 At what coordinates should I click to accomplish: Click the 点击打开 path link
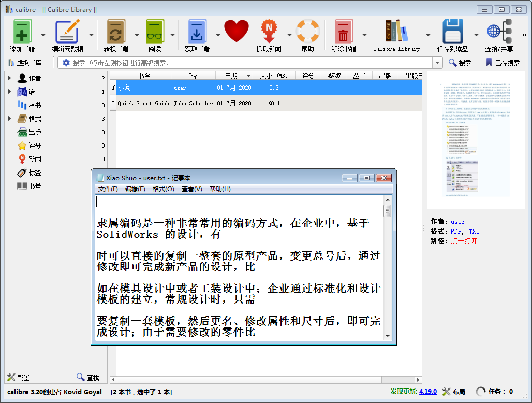coord(464,241)
